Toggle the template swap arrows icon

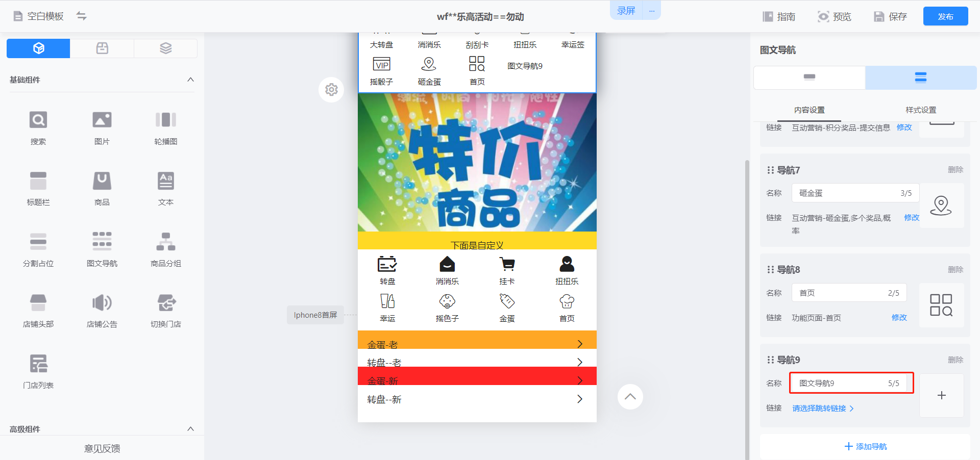82,16
